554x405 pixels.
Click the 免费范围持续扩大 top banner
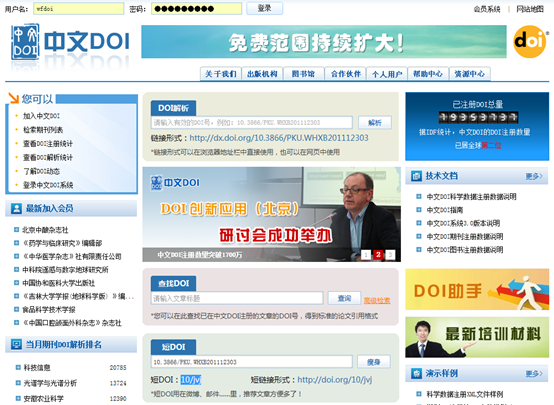click(324, 42)
